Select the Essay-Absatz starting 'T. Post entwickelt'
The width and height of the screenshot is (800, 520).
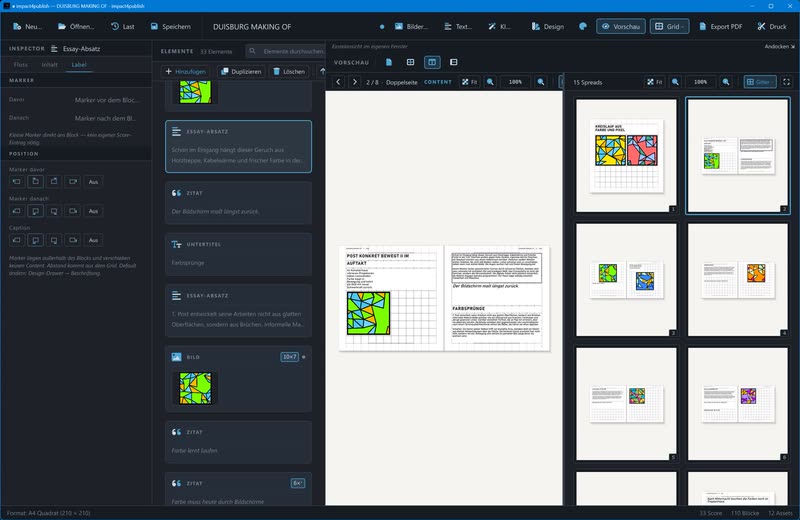(238, 310)
